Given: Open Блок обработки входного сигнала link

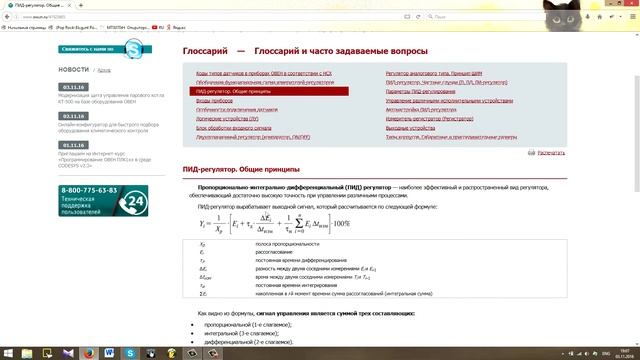Looking at the screenshot, I should pos(233,128).
